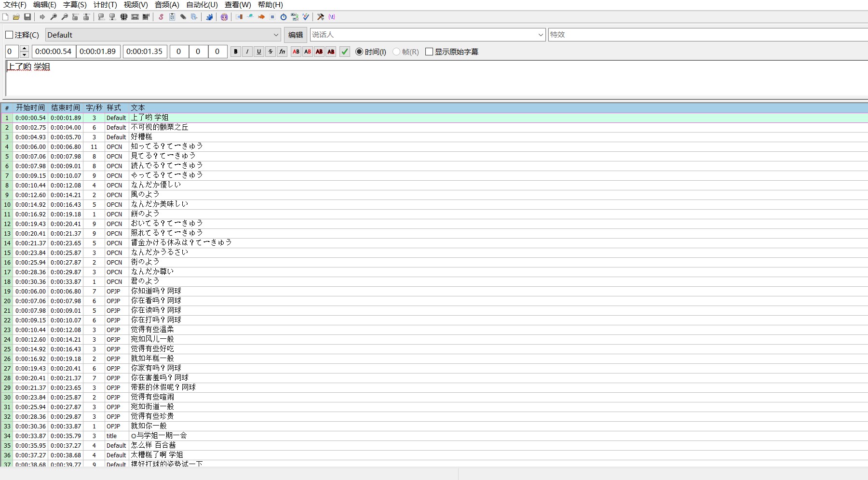Open Translation Assistant fish icon

(261, 17)
